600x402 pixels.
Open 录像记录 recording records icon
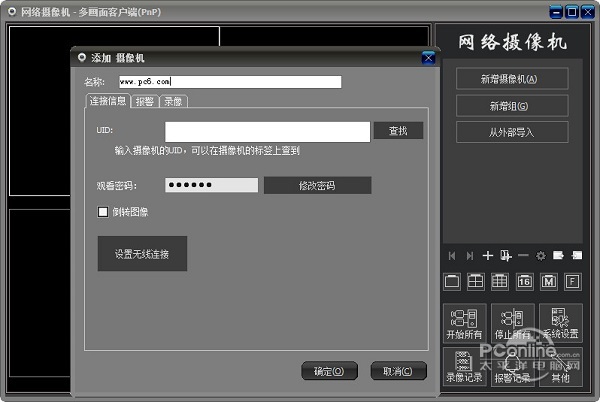(x=465, y=367)
